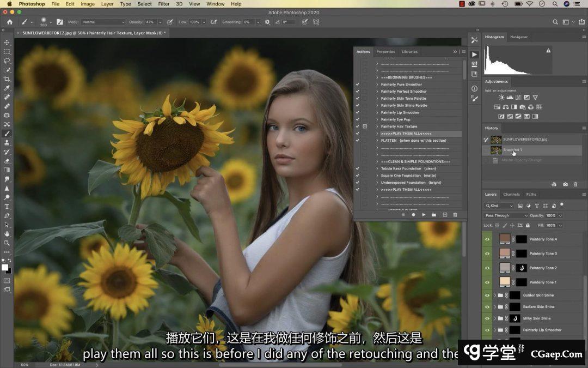Click the Snapshot 1 history state
The image size is (588, 368).
(x=512, y=150)
